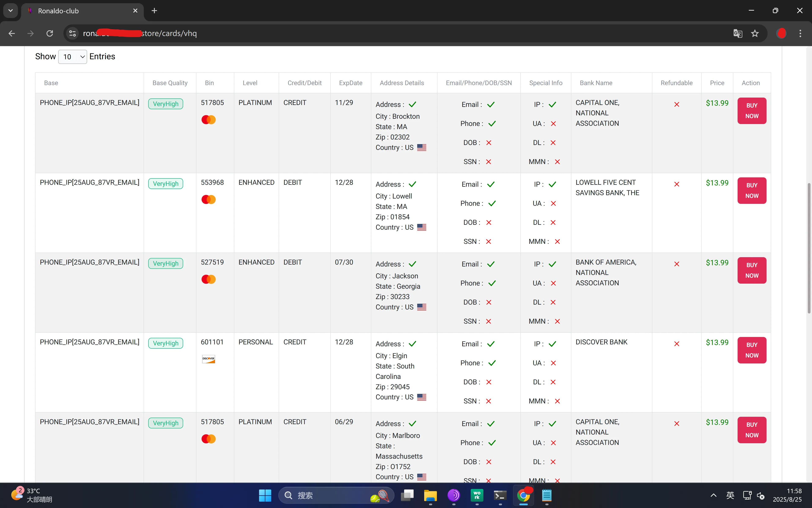Viewport: 812px width, 508px height.
Task: Click the Price column header
Action: click(717, 83)
